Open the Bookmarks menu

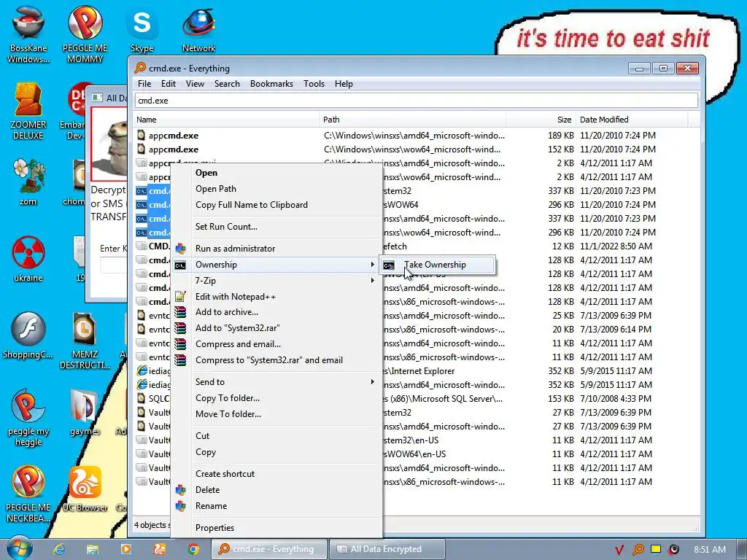coord(271,84)
